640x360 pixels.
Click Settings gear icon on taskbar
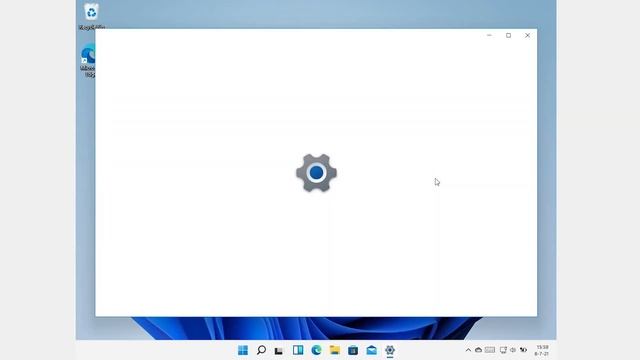point(390,350)
